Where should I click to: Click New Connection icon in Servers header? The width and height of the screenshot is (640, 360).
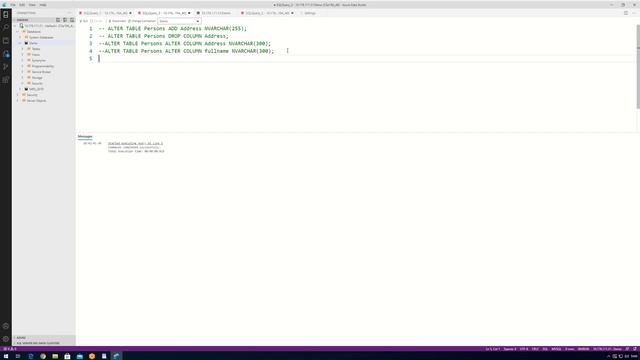coord(58,20)
